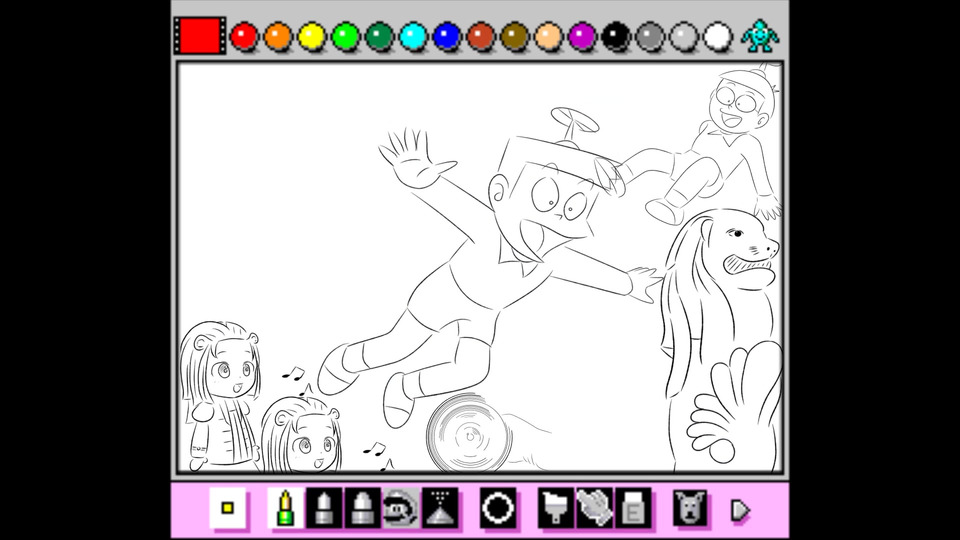
Task: Select the large pen tool
Action: coord(362,508)
